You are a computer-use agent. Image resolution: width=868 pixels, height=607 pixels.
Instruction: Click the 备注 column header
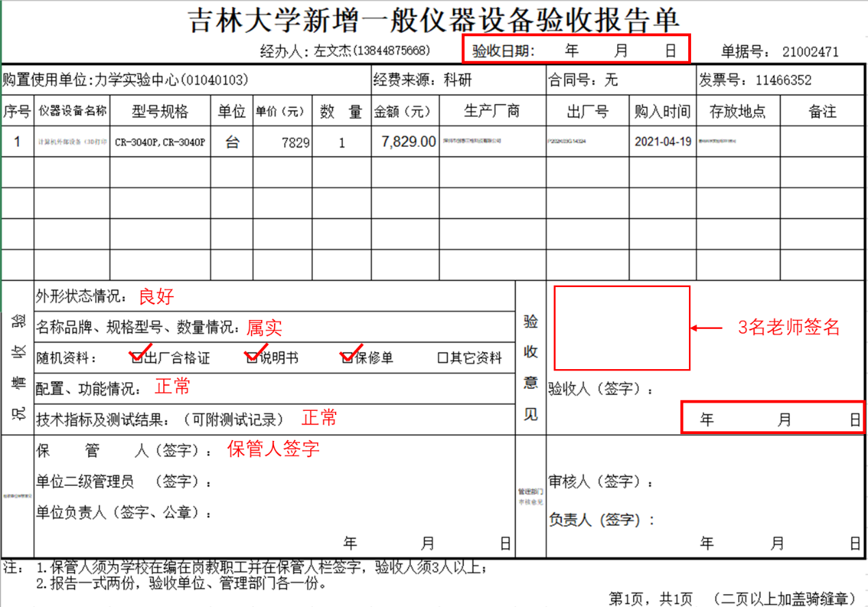point(822,112)
